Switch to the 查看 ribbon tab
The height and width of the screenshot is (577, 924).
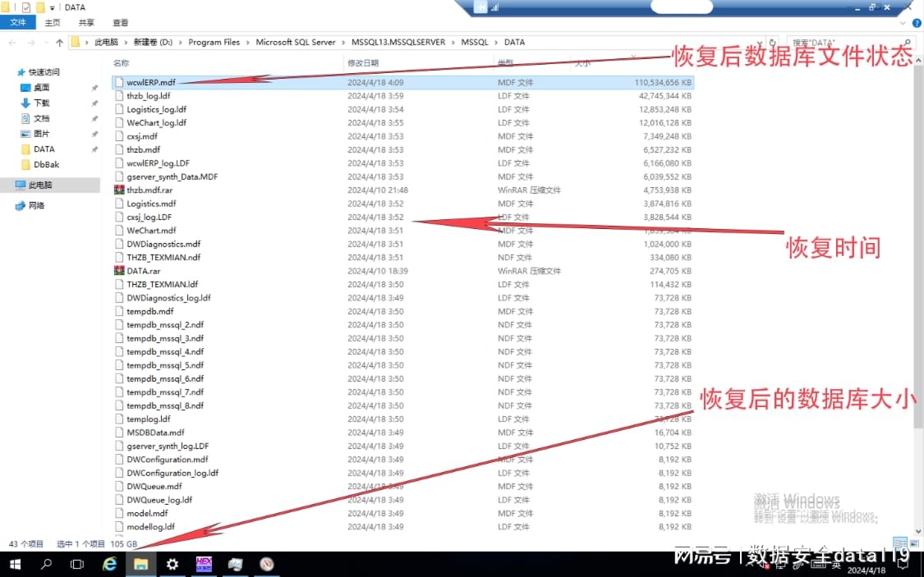(x=121, y=22)
